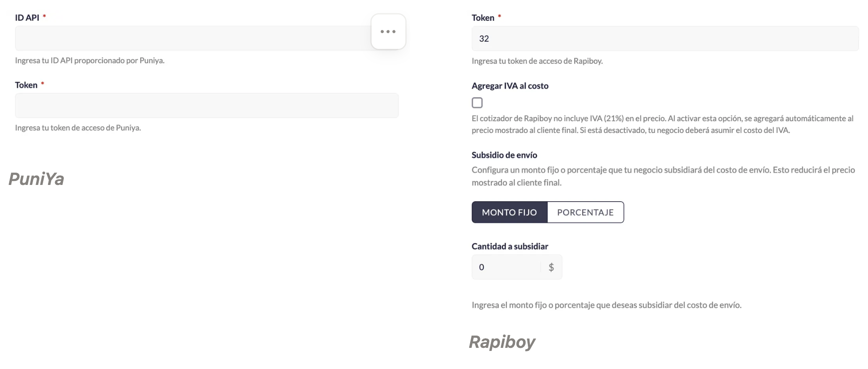The height and width of the screenshot is (369, 868).
Task: Click the Puniya Token input field
Action: [x=207, y=106]
